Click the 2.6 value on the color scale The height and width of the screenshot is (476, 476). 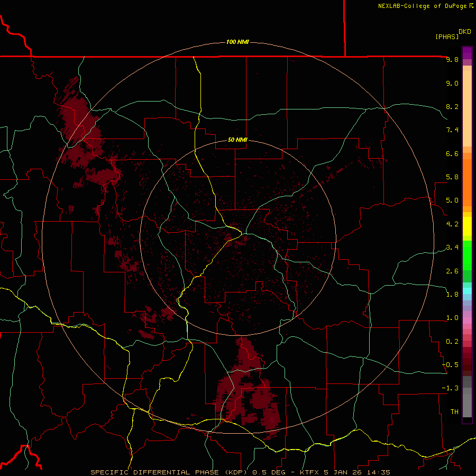point(452,271)
